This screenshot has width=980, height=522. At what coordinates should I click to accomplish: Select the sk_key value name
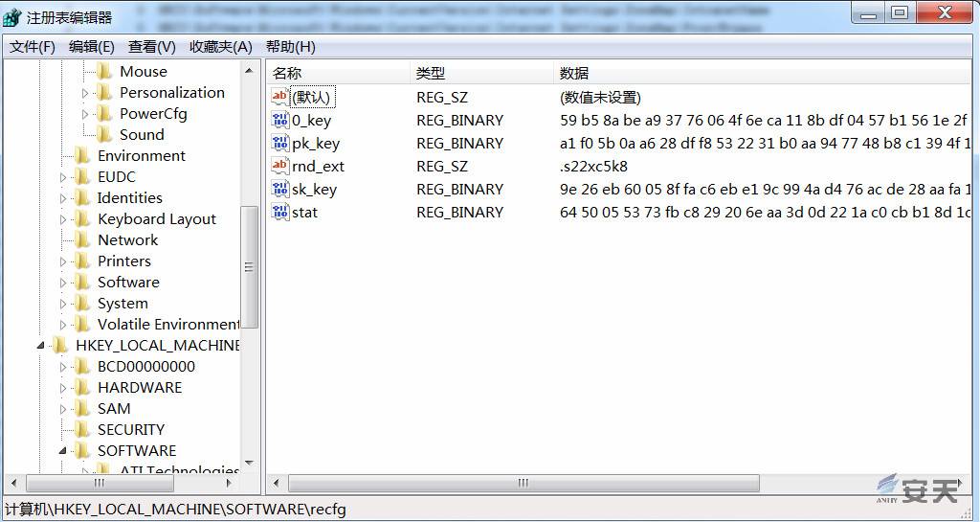314,190
